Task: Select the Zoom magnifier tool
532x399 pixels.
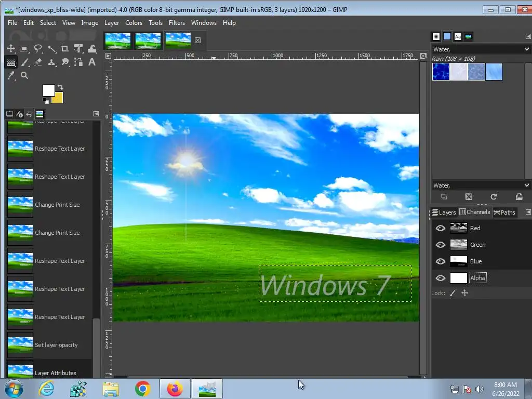Action: coord(24,75)
